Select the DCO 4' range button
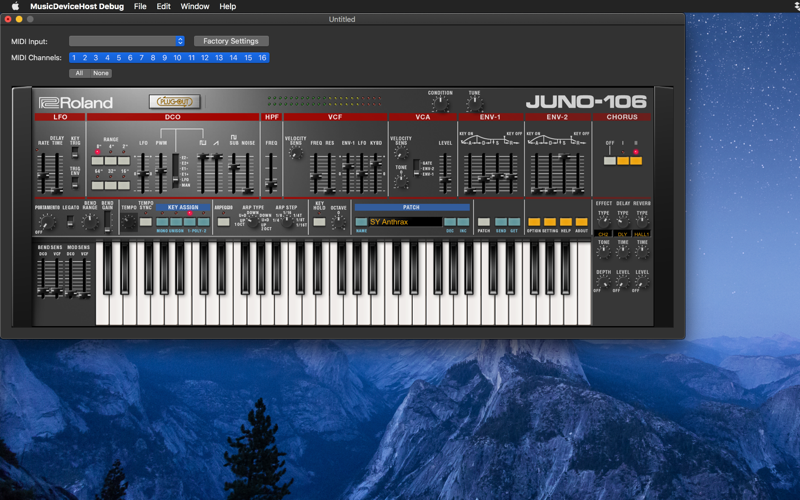The image size is (800, 500). point(111,161)
